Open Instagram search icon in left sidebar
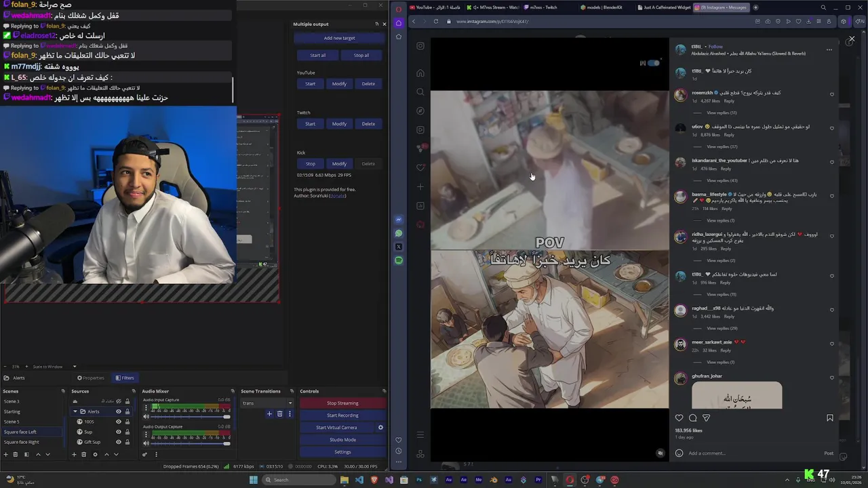868x488 pixels. click(x=420, y=91)
